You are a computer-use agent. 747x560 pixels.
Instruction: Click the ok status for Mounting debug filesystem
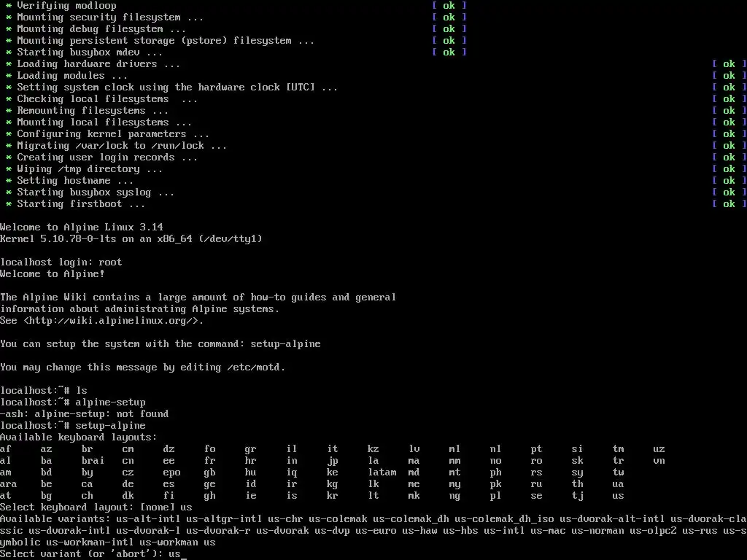pos(449,29)
